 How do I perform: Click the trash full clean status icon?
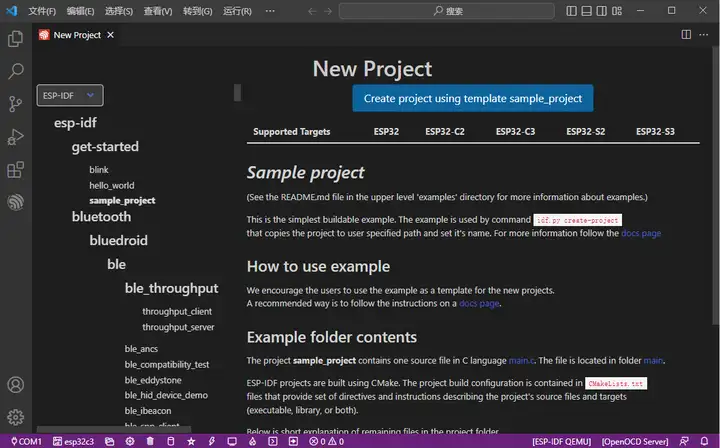pos(150,442)
